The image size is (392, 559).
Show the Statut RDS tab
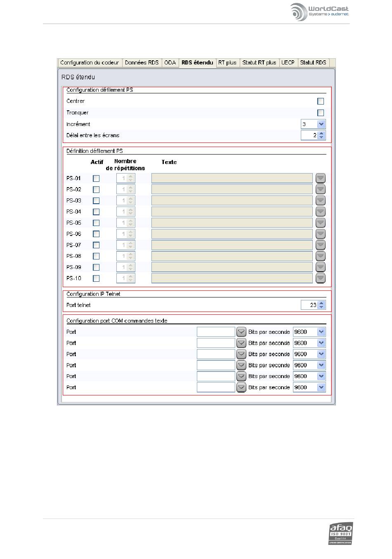point(313,63)
